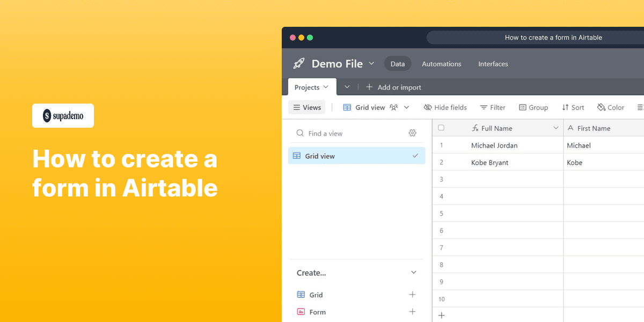Click the rocket icon next to Demo File
The height and width of the screenshot is (322, 644).
pyautogui.click(x=299, y=63)
